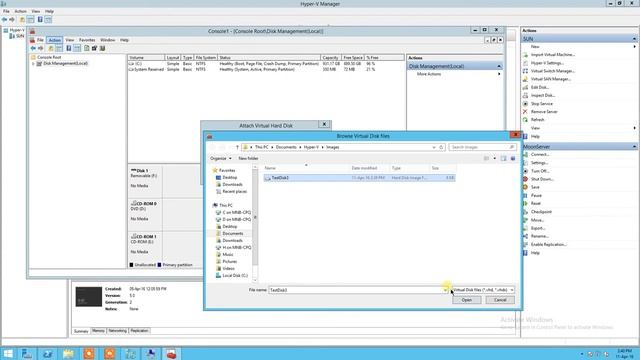Click Connect under MoonServer actions

point(540,155)
